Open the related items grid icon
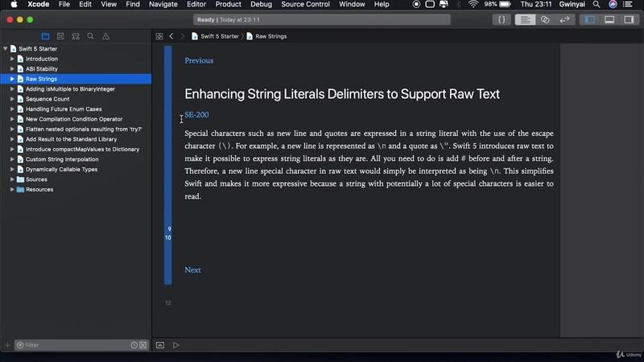Viewport: 644px width, 362px height. point(159,36)
